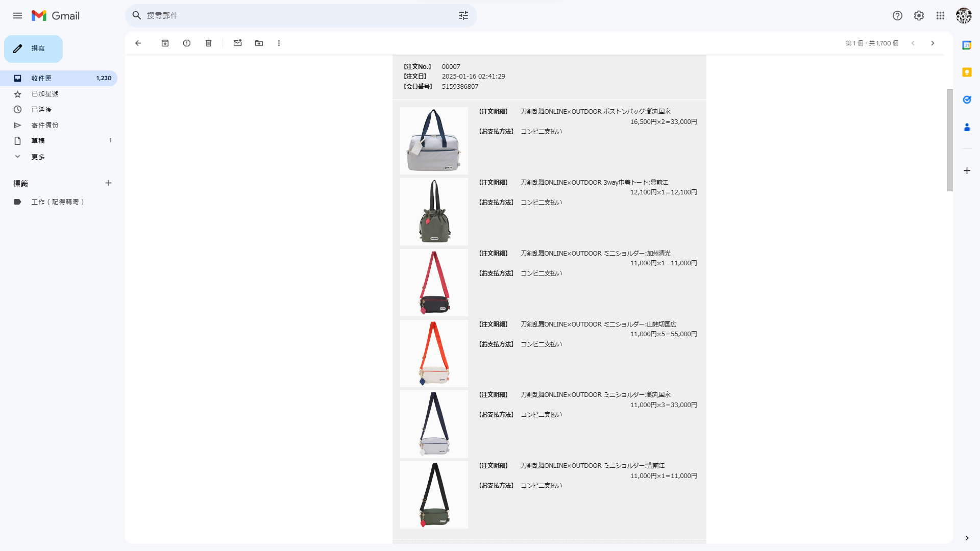
Task: Open the Help support icon
Action: pos(897,16)
